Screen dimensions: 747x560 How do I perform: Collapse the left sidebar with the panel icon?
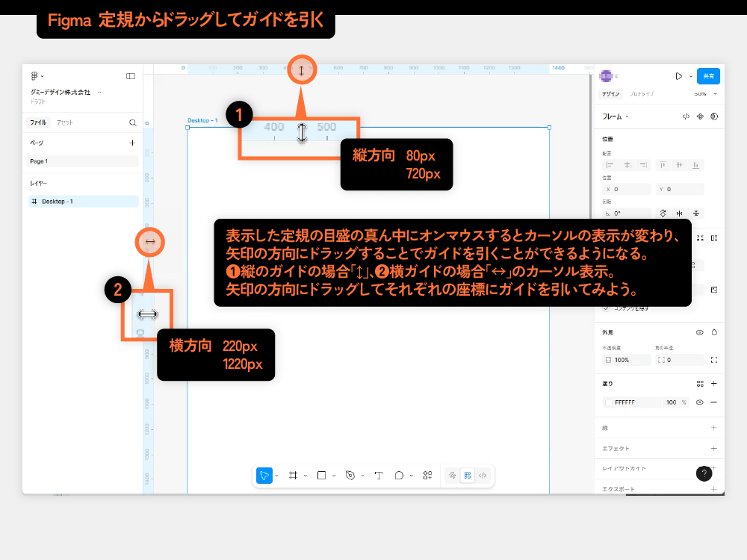click(131, 76)
